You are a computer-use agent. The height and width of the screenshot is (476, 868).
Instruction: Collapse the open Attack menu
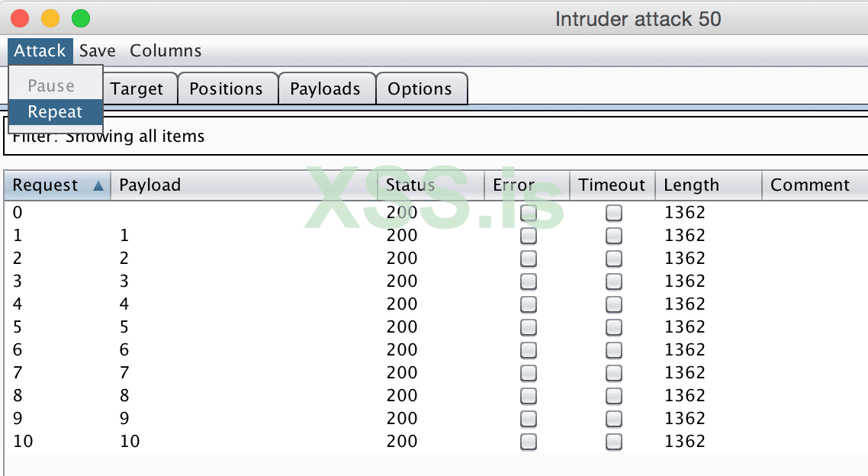tap(40, 51)
